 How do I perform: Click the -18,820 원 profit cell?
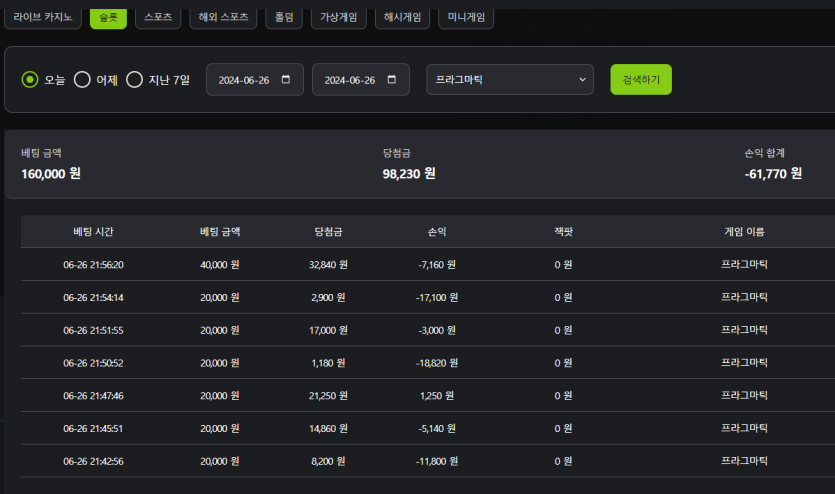point(437,363)
